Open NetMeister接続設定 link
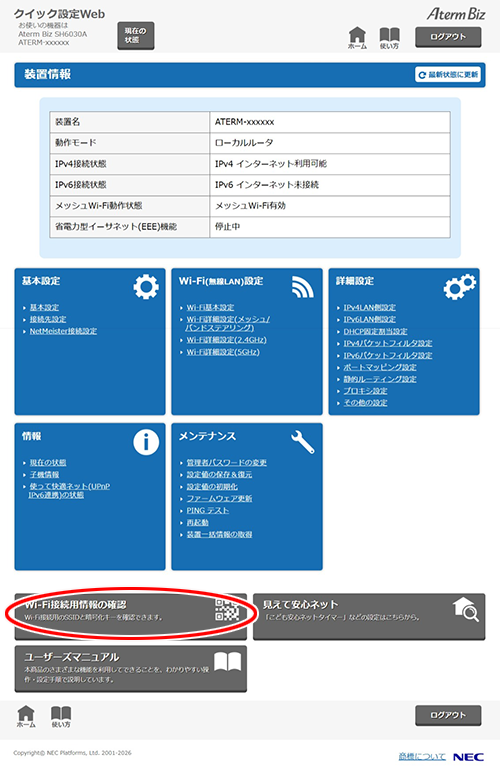 (63, 331)
